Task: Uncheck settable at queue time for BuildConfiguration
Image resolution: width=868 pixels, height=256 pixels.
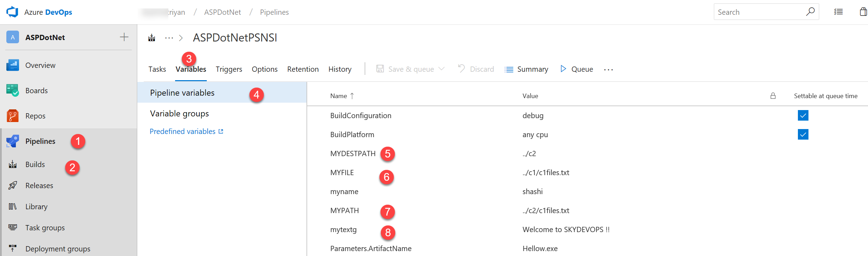Action: point(803,115)
